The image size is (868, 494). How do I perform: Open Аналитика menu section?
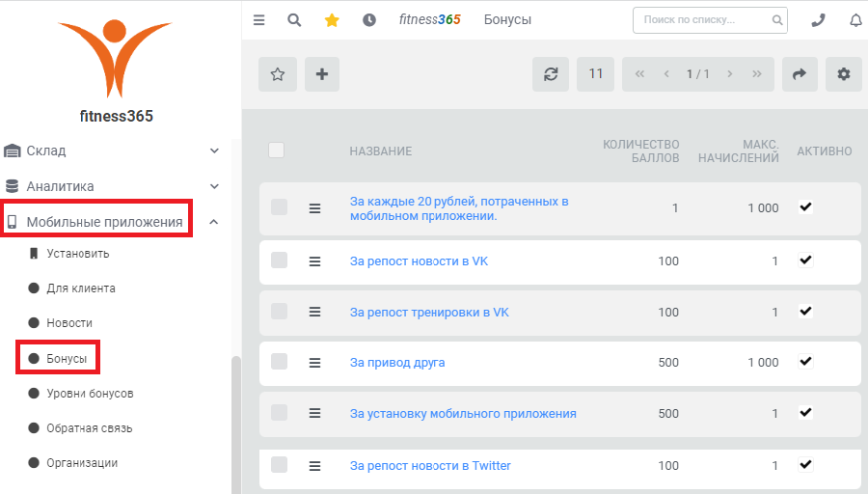tap(61, 186)
